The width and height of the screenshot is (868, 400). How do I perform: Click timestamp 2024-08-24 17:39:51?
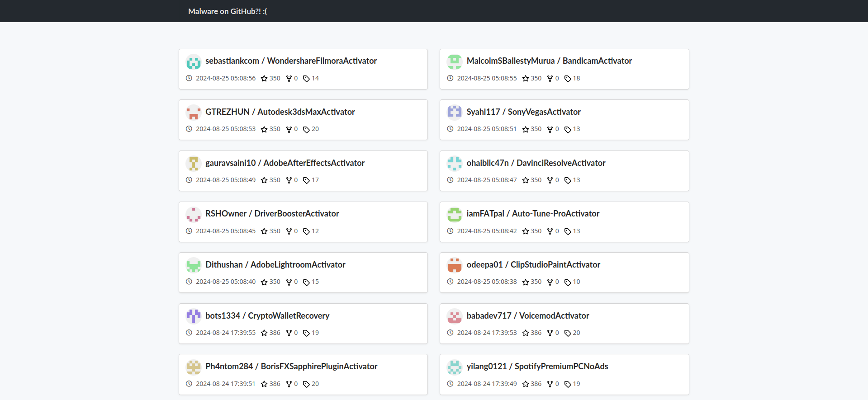pyautogui.click(x=226, y=384)
